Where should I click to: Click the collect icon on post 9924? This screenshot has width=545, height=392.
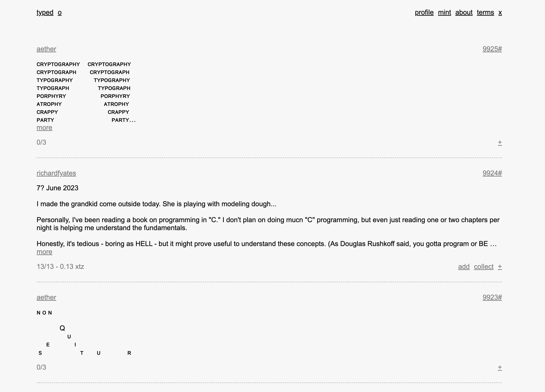coord(484,266)
